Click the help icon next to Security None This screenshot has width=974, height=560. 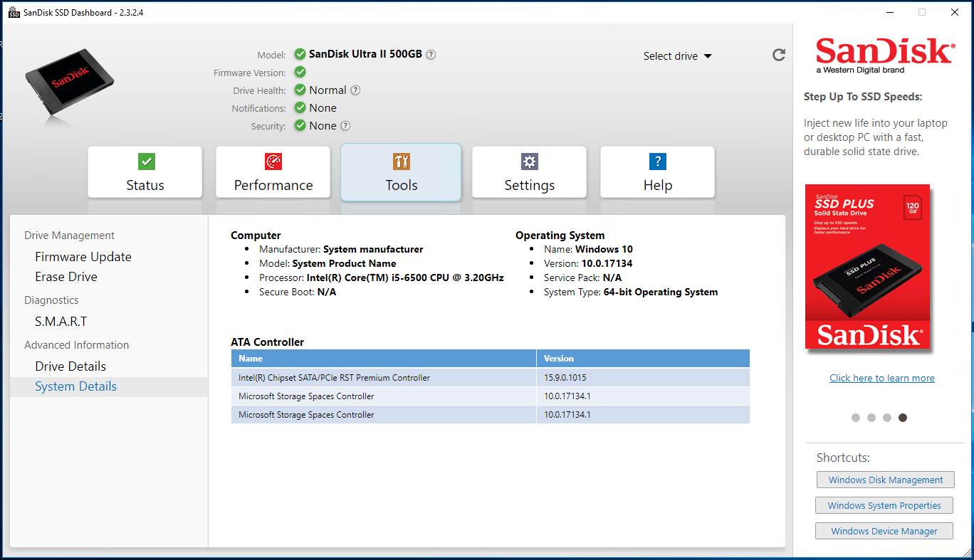345,126
